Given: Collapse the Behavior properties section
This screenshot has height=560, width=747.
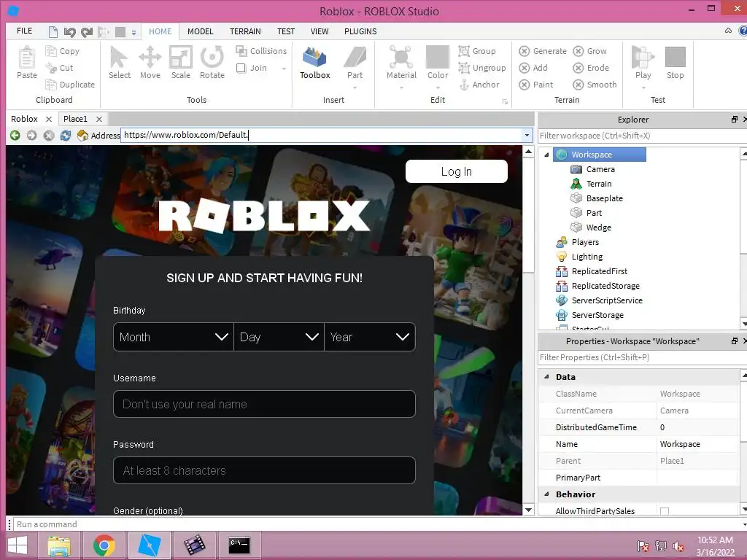Looking at the screenshot, I should click(x=546, y=494).
